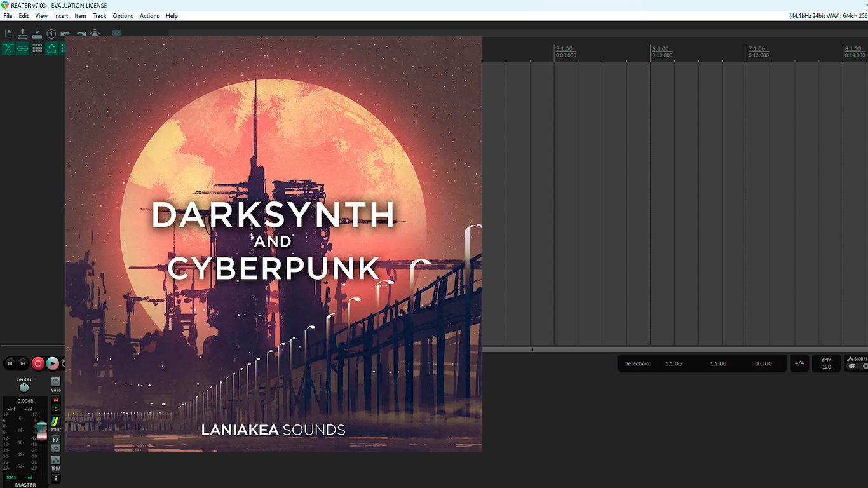This screenshot has width=868, height=488.
Task: Toggle master FX bypass power icon
Action: coord(56,448)
